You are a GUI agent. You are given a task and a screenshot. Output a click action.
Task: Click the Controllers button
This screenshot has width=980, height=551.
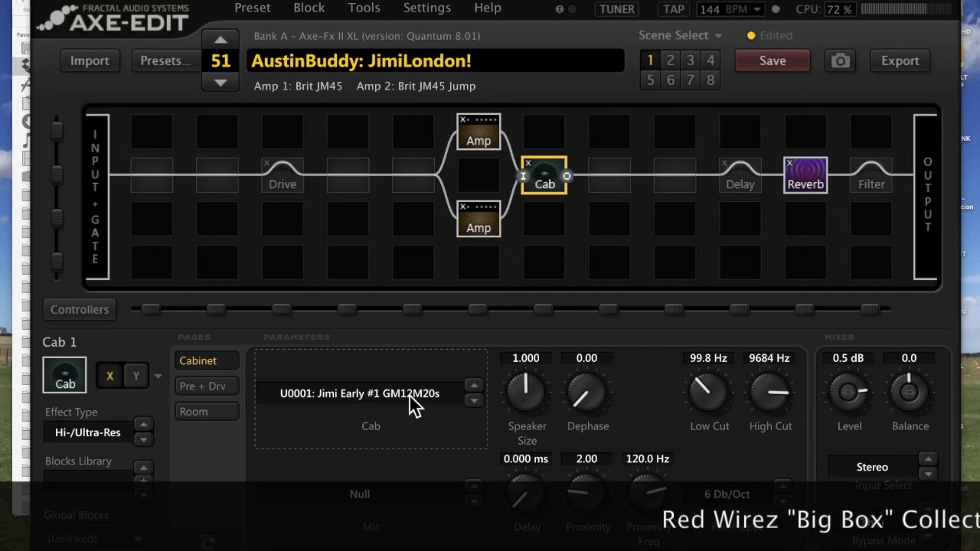click(x=80, y=309)
